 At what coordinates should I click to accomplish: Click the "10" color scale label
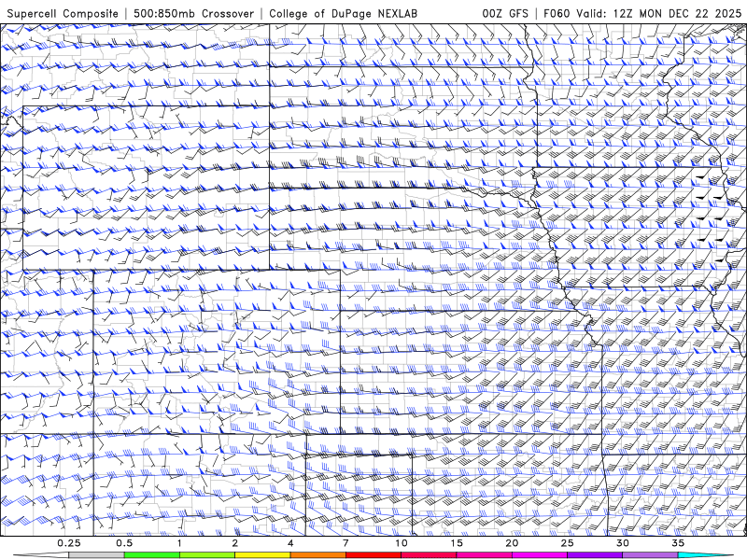pyautogui.click(x=402, y=543)
